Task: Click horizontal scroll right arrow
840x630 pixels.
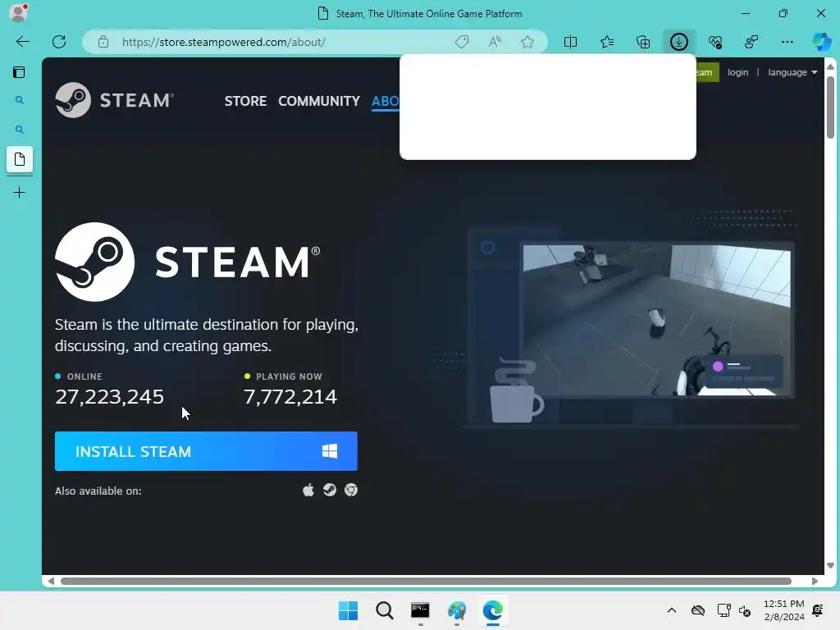Action: coord(815,582)
